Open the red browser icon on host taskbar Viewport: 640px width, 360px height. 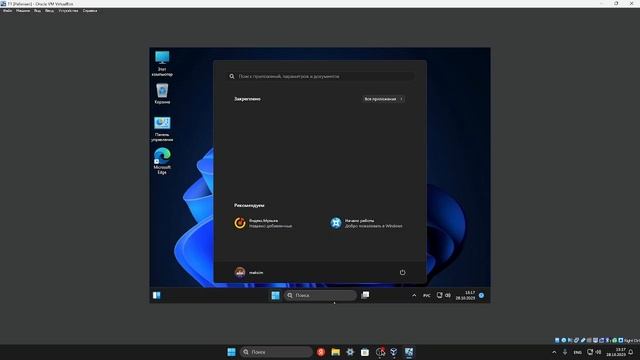click(x=321, y=352)
